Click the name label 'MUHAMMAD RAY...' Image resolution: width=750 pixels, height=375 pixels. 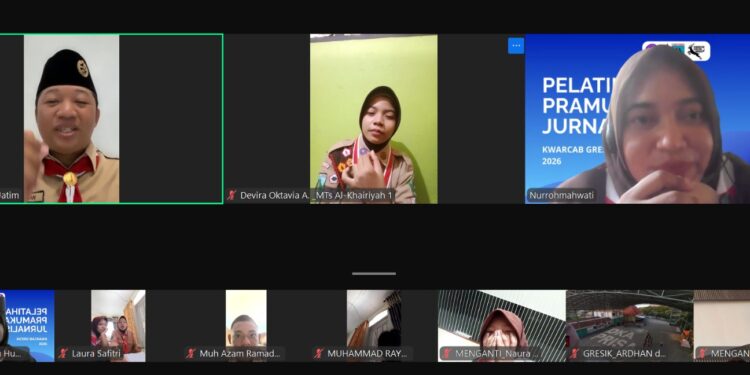(367, 353)
